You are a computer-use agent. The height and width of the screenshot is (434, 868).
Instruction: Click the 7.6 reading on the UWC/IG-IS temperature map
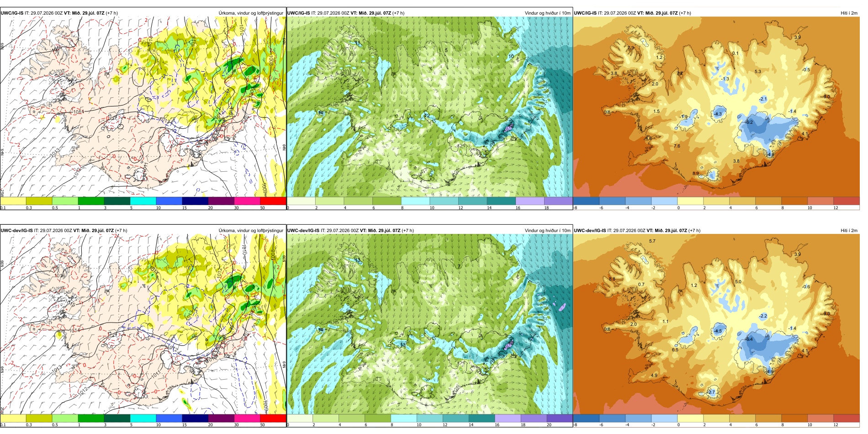click(677, 146)
